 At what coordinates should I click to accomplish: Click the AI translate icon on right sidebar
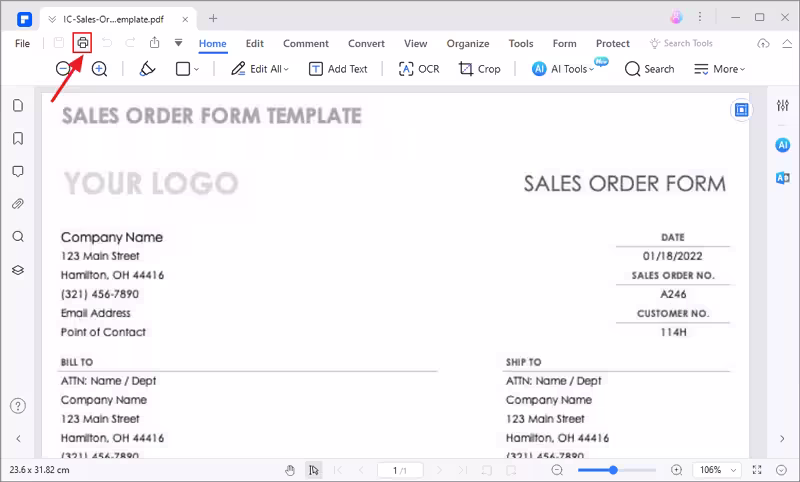(x=783, y=177)
